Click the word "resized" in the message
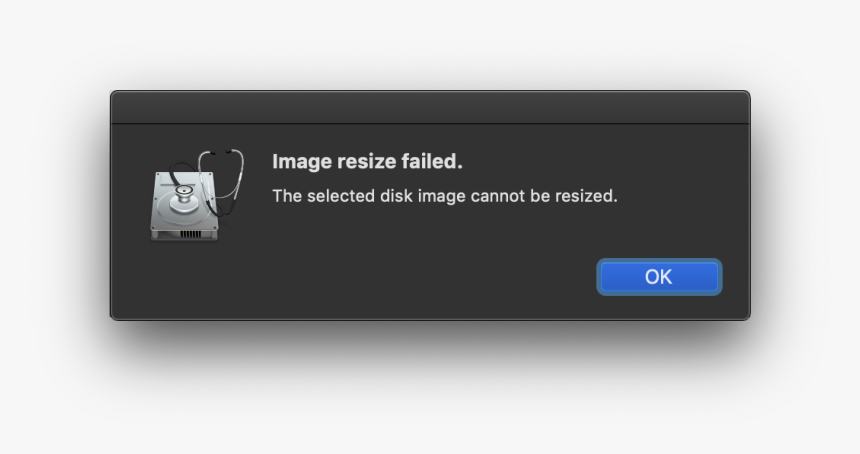 (588, 196)
